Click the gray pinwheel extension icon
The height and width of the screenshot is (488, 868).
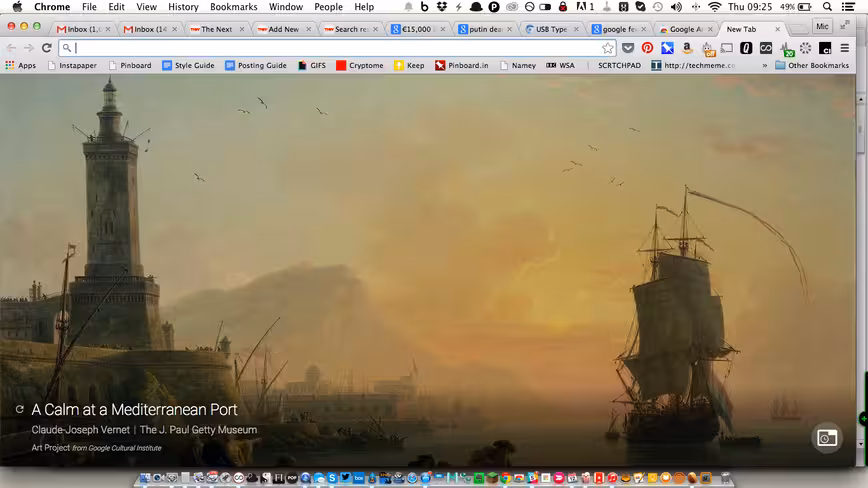click(x=805, y=48)
